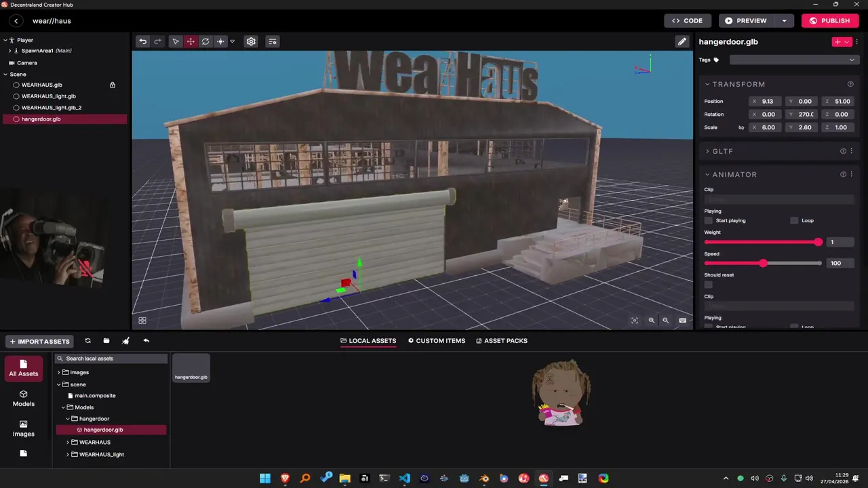
Task: Toggle lock on WEARHAUS.glb entity
Action: point(113,85)
